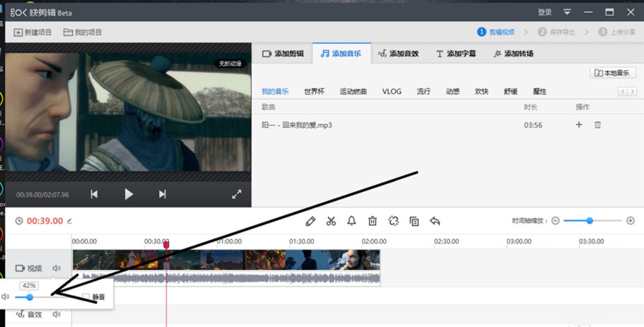
Task: Click the volume slider in the popup
Action: pyautogui.click(x=39, y=297)
